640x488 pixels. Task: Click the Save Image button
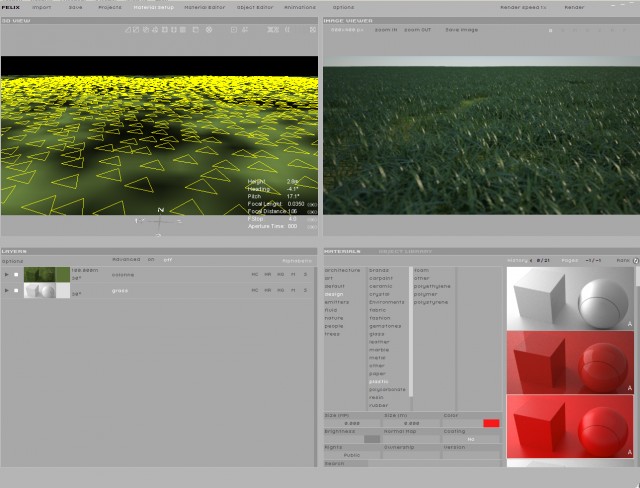pos(462,30)
